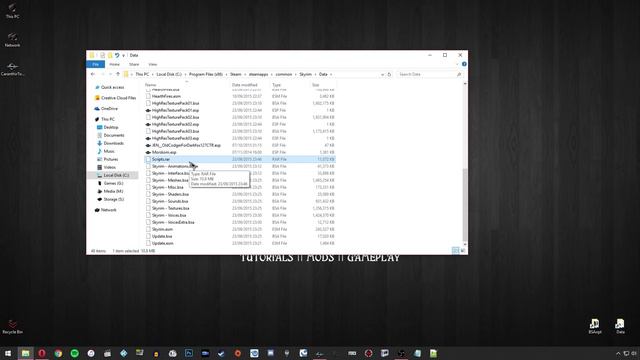This screenshot has width=640, height=360.
Task: Sort files by Type column
Action: [277, 85]
